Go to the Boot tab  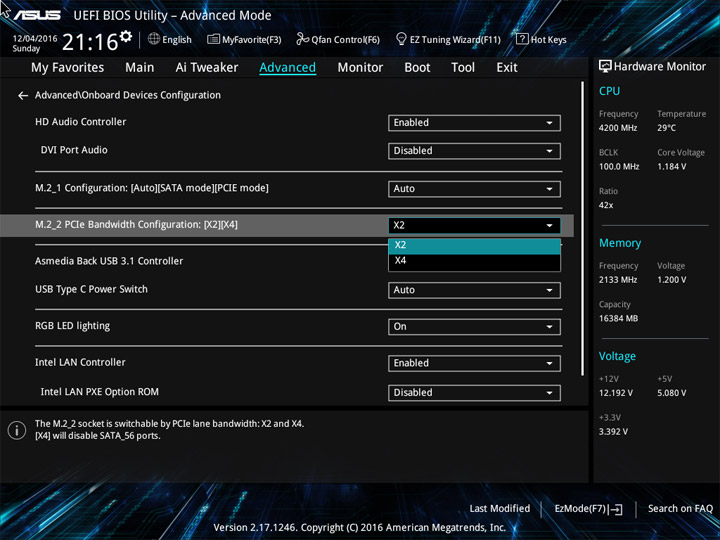pos(417,68)
